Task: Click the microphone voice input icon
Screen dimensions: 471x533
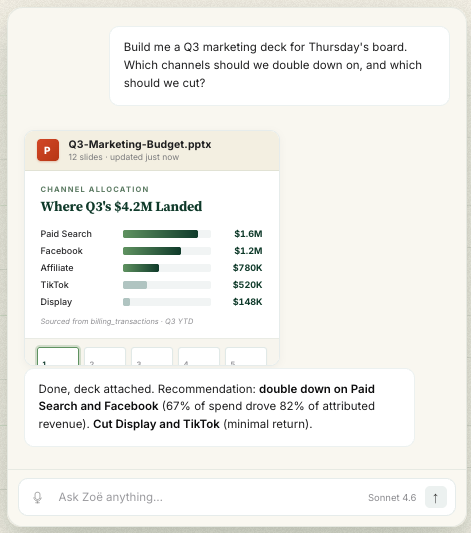Action: click(37, 497)
